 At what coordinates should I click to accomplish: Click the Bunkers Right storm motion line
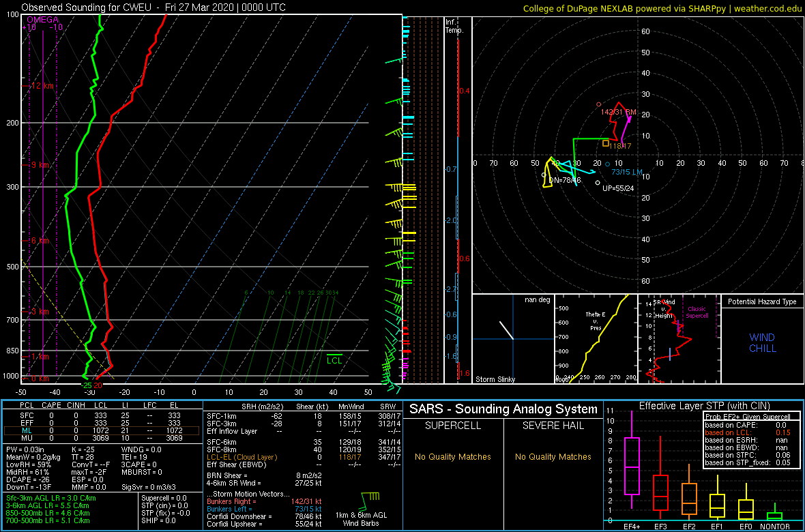coord(264,501)
